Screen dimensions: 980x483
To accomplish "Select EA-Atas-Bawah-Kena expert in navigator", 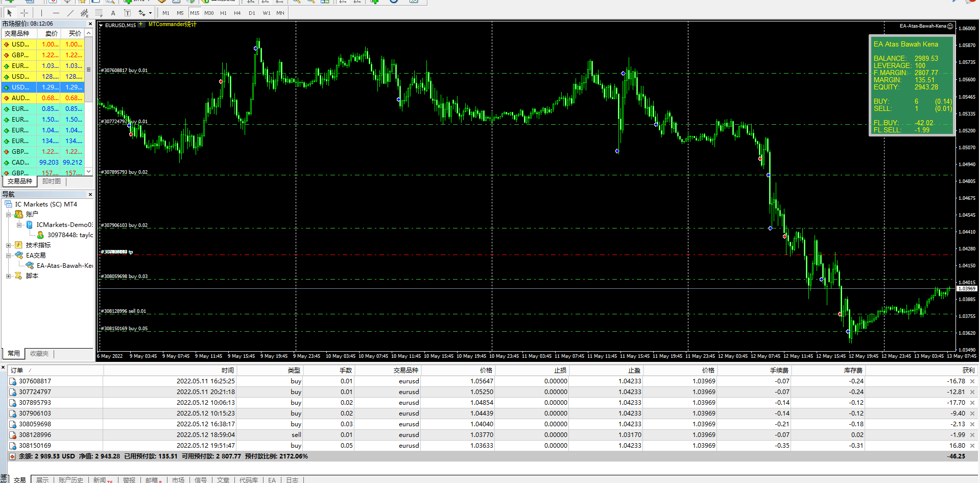I will (64, 266).
